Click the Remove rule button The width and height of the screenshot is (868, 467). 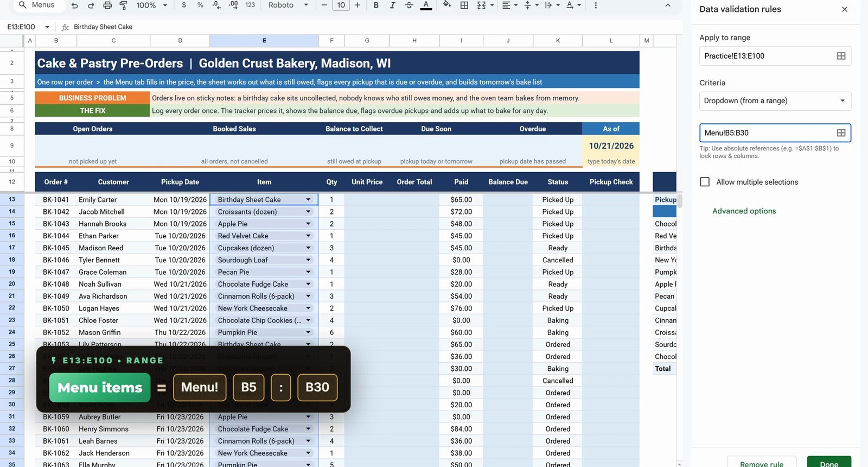click(762, 462)
